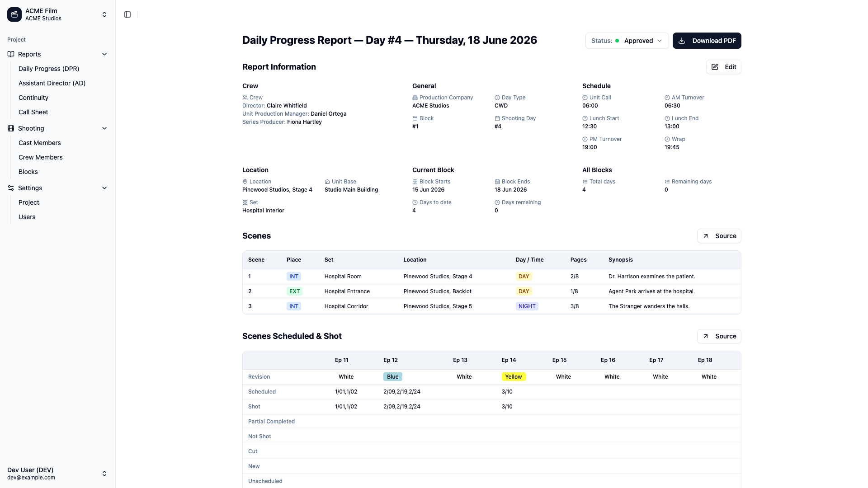The width and height of the screenshot is (868, 488).
Task: Collapse the Reports section chevron
Action: point(104,54)
